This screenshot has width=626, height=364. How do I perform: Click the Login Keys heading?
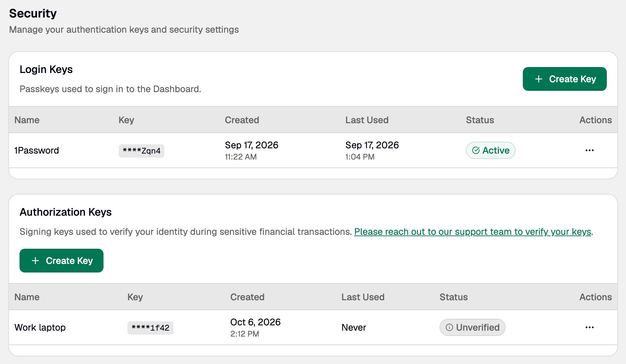(46, 69)
